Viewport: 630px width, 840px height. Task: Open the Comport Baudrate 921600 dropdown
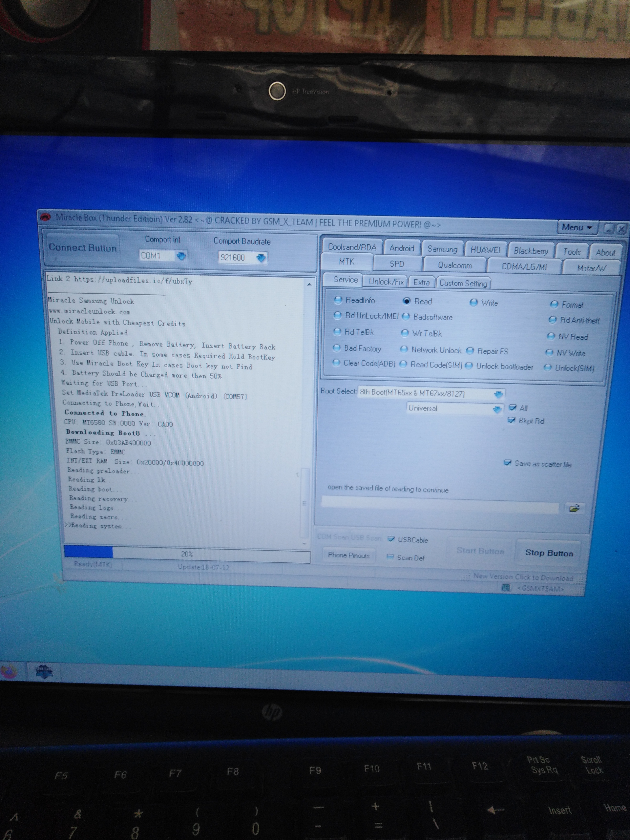click(x=260, y=258)
